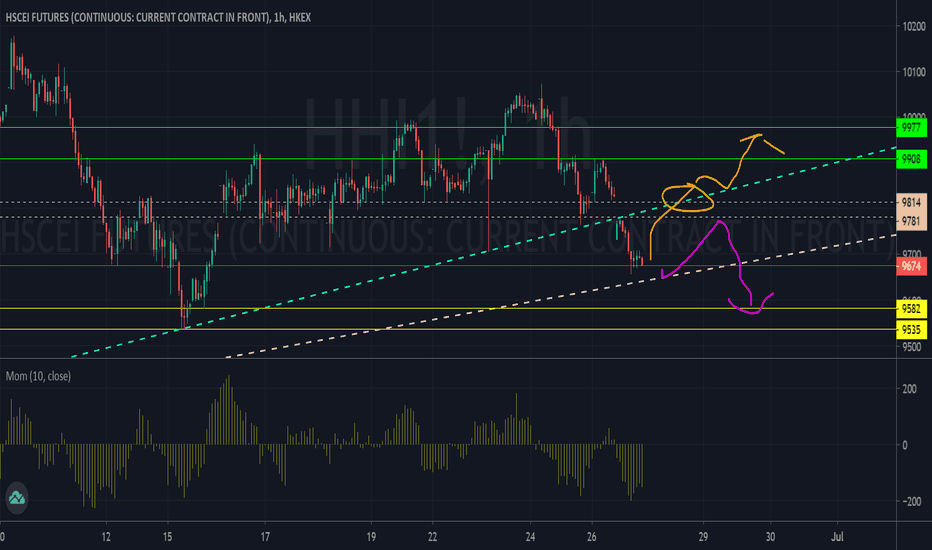Select the 9977 green price label

(911, 127)
